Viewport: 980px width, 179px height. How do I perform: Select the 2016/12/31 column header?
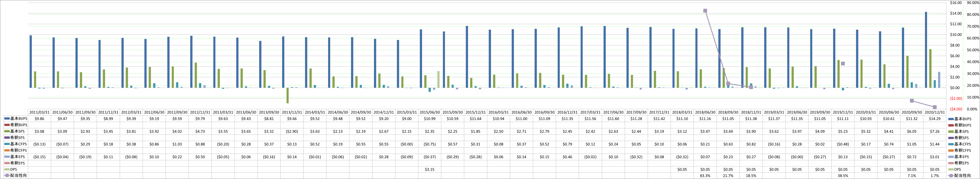coord(567,112)
